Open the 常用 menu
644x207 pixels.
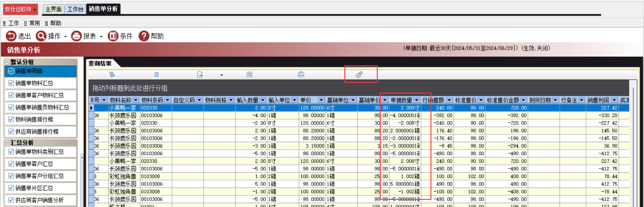[32, 23]
